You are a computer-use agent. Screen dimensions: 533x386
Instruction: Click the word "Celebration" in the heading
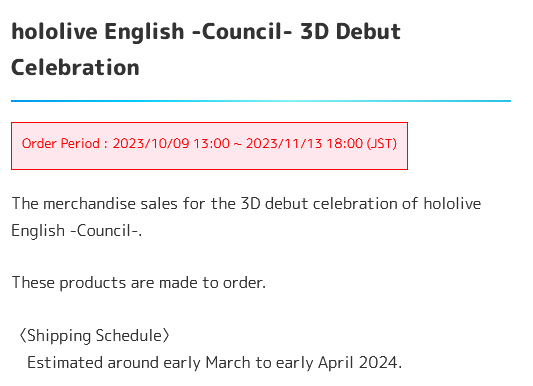[75, 67]
